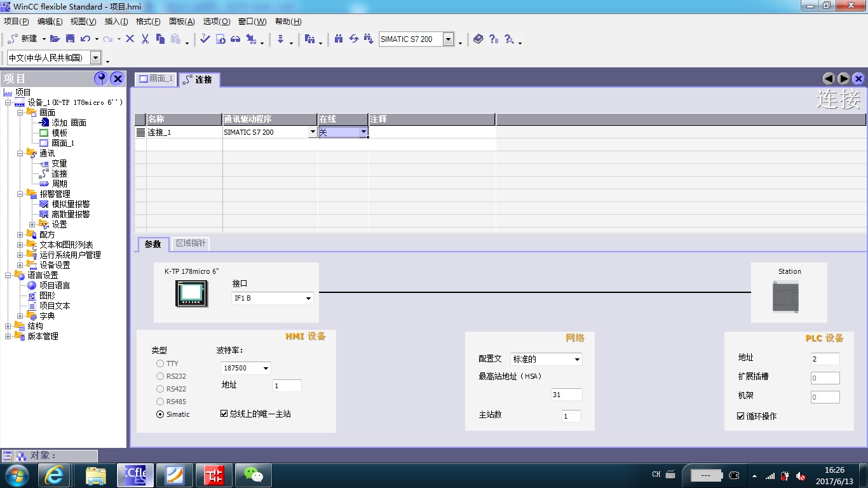Click the binoculars Find icon
868x488 pixels.
[x=339, y=39]
